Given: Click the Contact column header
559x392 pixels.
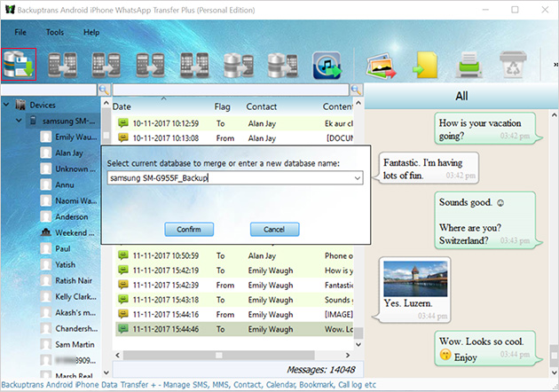Looking at the screenshot, I should [x=262, y=106].
